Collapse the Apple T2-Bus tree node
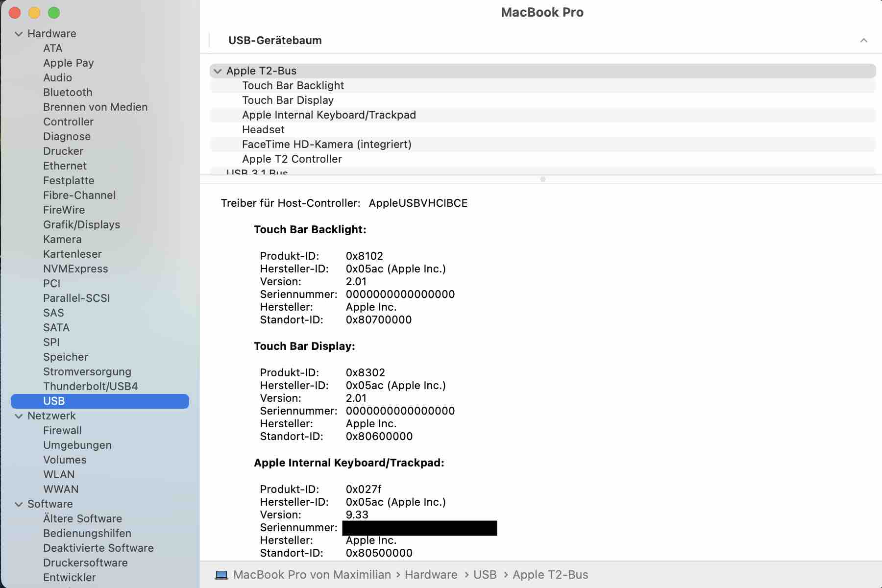 click(218, 71)
